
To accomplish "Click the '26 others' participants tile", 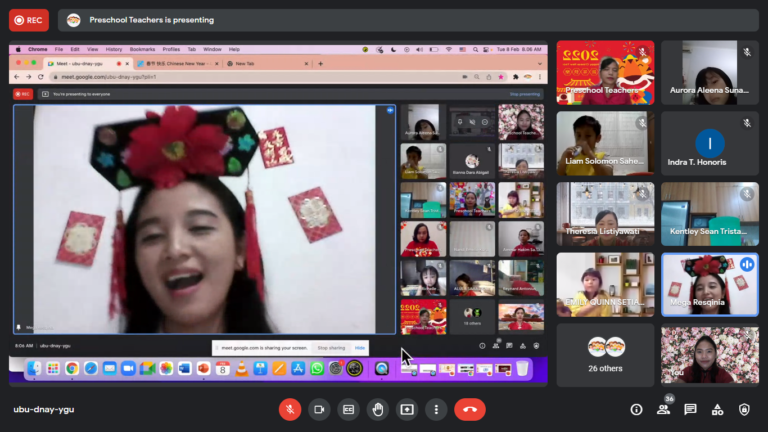I will click(x=605, y=354).
